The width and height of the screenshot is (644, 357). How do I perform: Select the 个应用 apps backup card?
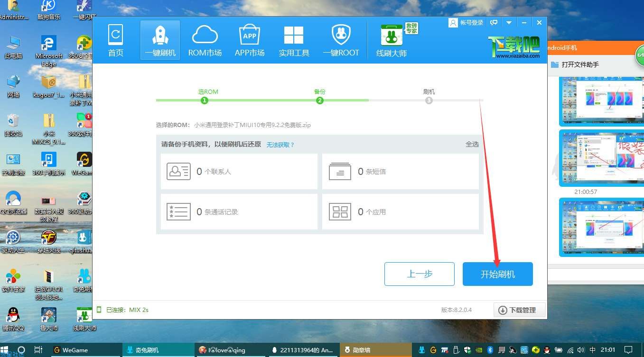401,211
